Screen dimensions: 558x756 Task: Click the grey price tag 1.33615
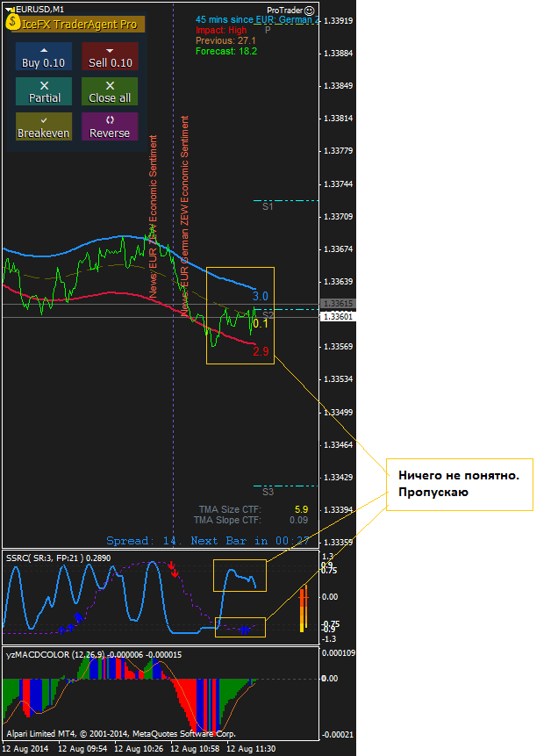[x=338, y=303]
